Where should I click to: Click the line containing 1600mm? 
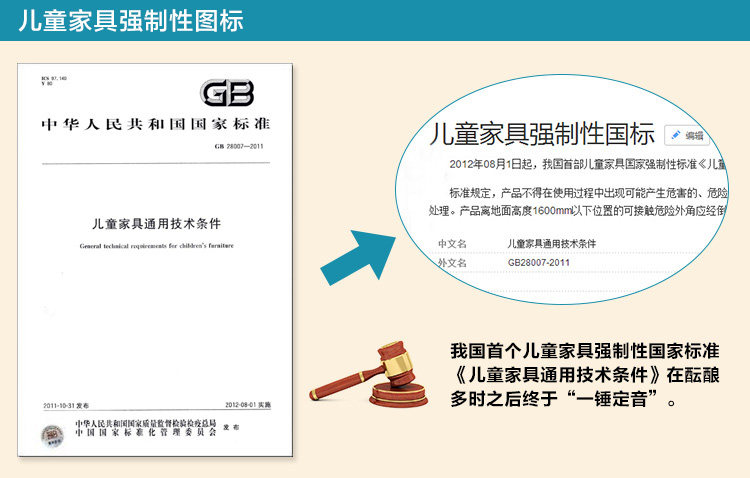(x=578, y=211)
